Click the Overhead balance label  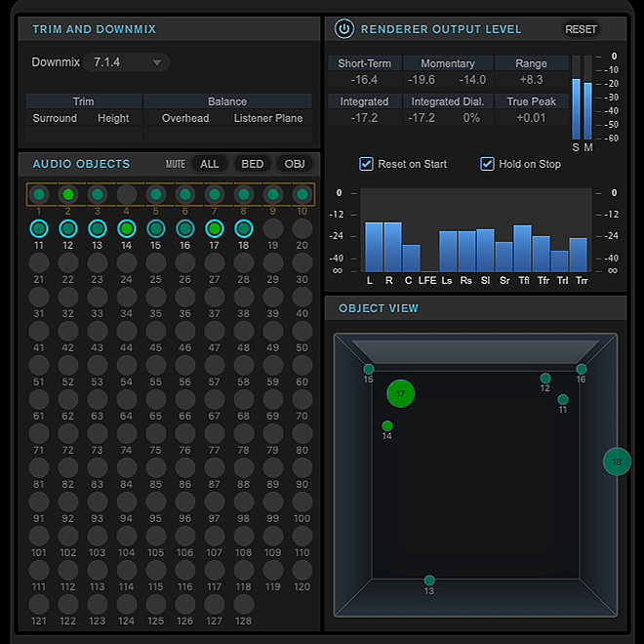185,118
